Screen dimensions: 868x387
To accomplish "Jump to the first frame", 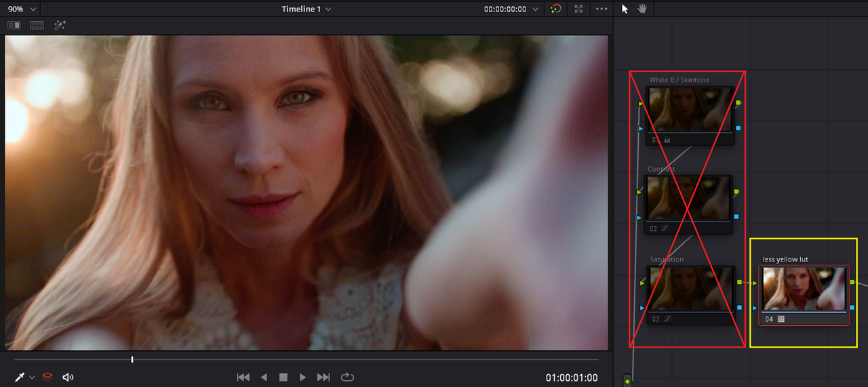I will coord(243,377).
